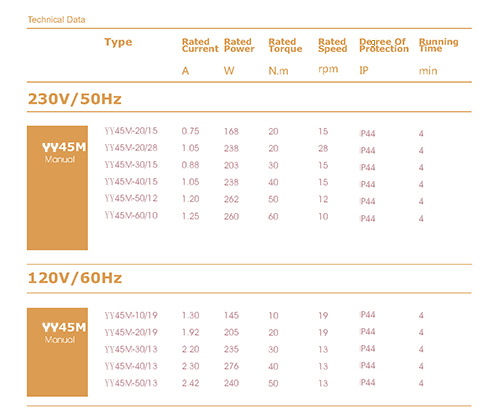Viewport: 500px width, 420px height.
Task: Select type cell "YY45M-20/19"
Action: 131,332
